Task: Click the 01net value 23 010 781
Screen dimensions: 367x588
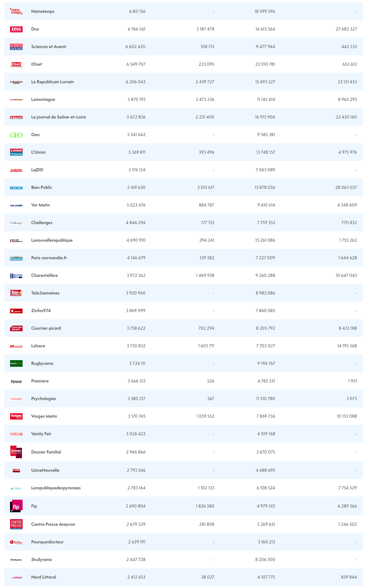Action: tap(265, 64)
